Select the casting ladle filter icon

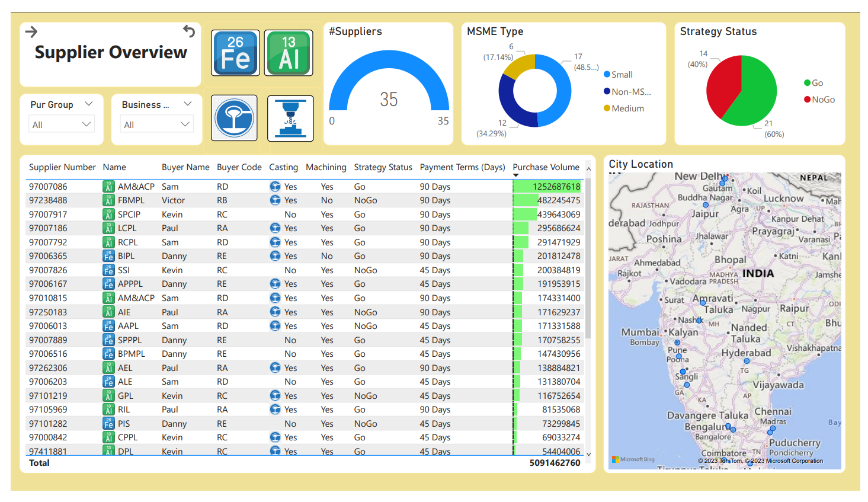[x=234, y=118]
